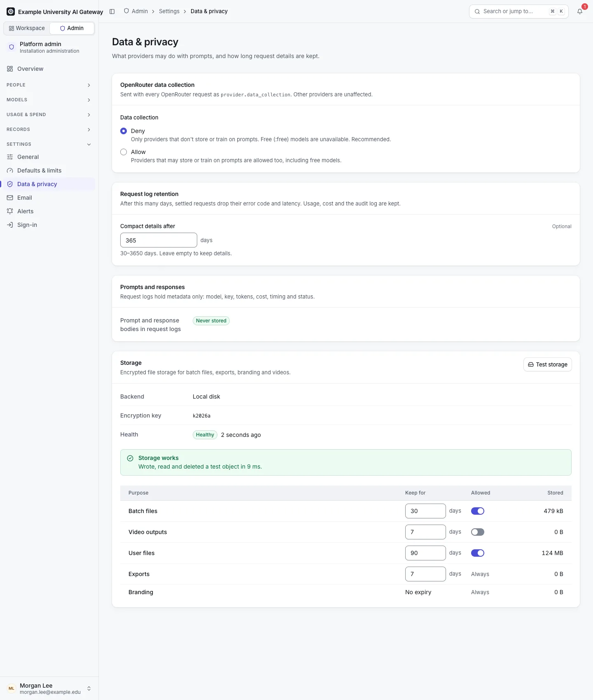Edit the Batch files keep-for days field
The width and height of the screenshot is (593, 700).
pos(425,511)
